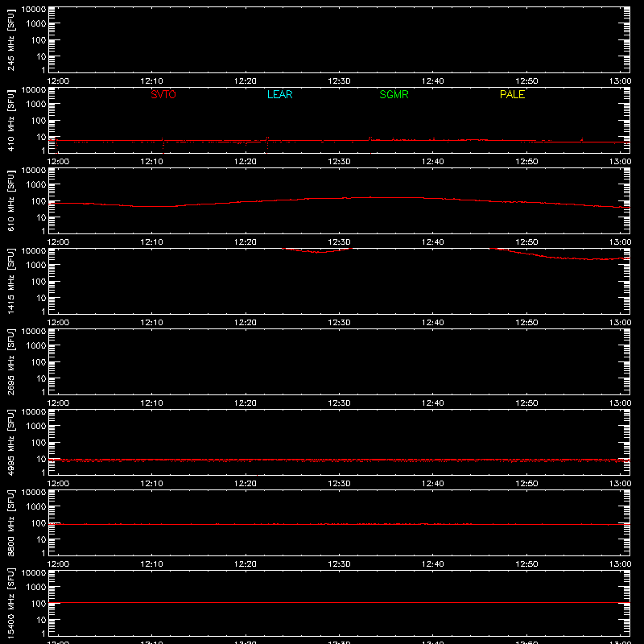Select the 12:10 label under the 410 MHz plot
Screen dimensions: 644x644
tap(151, 162)
